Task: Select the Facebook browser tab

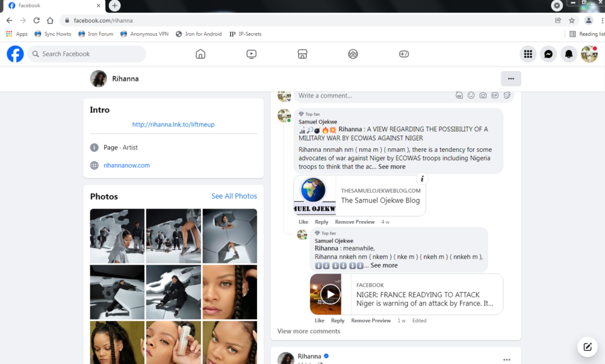Action: click(x=54, y=6)
